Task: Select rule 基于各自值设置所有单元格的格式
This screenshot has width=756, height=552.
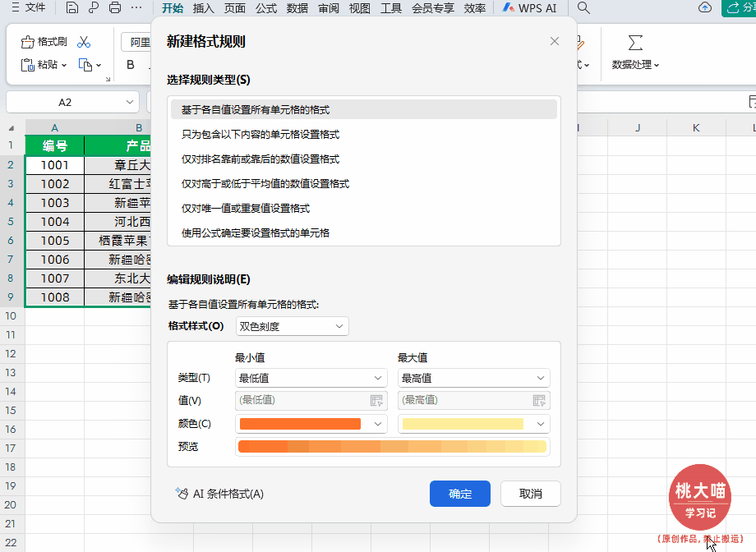Action: pos(364,110)
